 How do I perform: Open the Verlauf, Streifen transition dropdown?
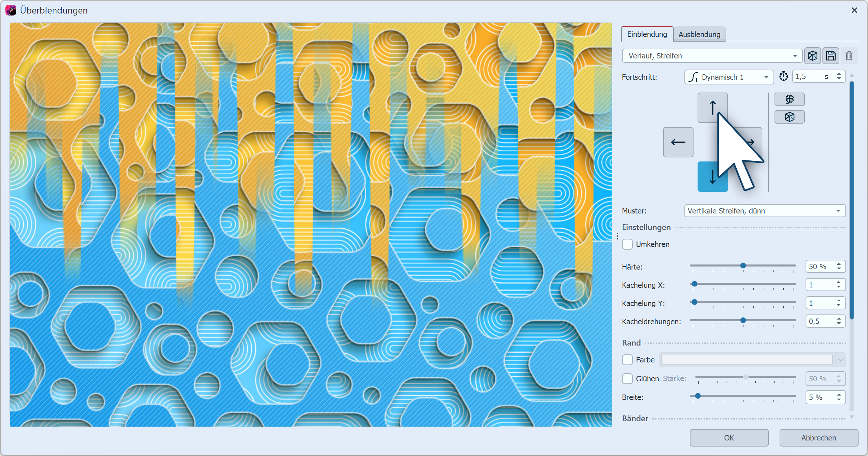pyautogui.click(x=711, y=56)
